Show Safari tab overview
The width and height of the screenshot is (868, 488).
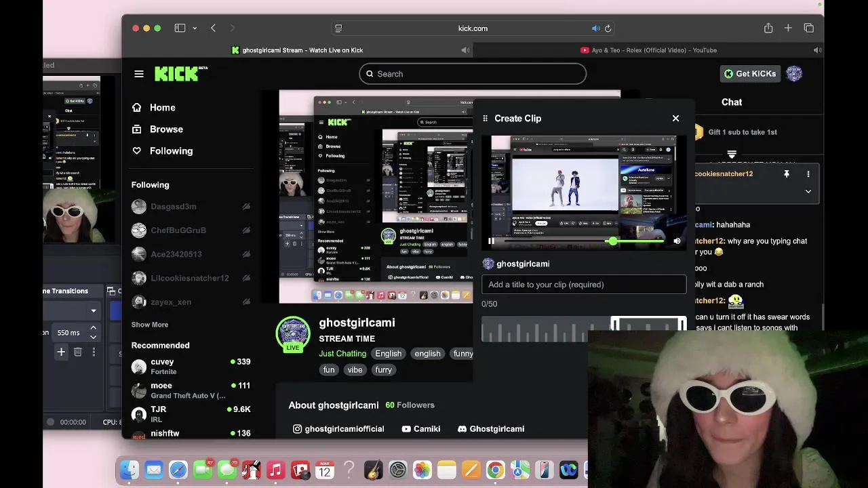pyautogui.click(x=809, y=28)
